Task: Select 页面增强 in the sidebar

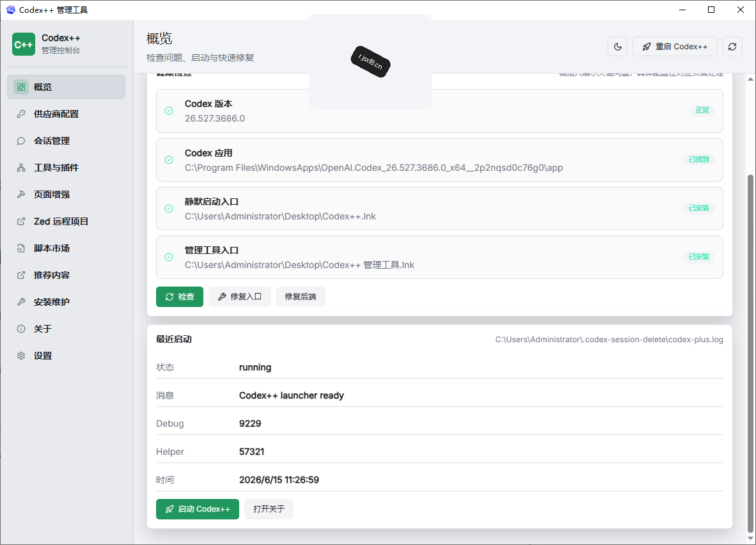Action: tap(66, 194)
